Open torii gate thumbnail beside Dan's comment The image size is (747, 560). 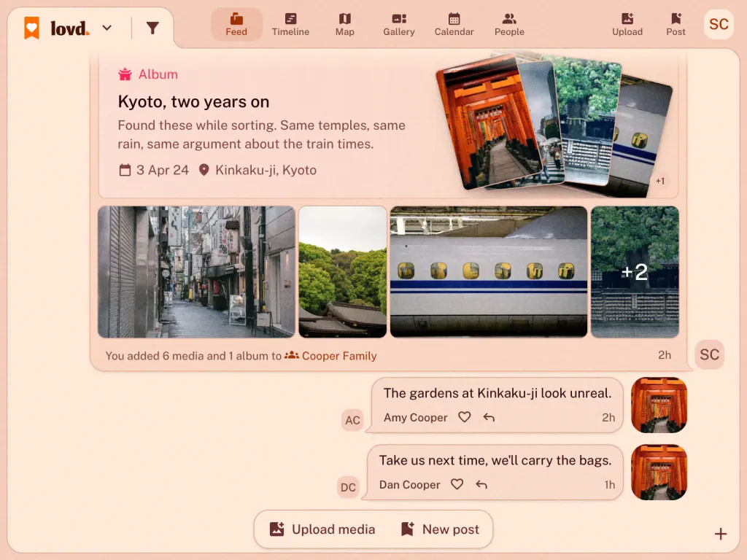point(659,472)
